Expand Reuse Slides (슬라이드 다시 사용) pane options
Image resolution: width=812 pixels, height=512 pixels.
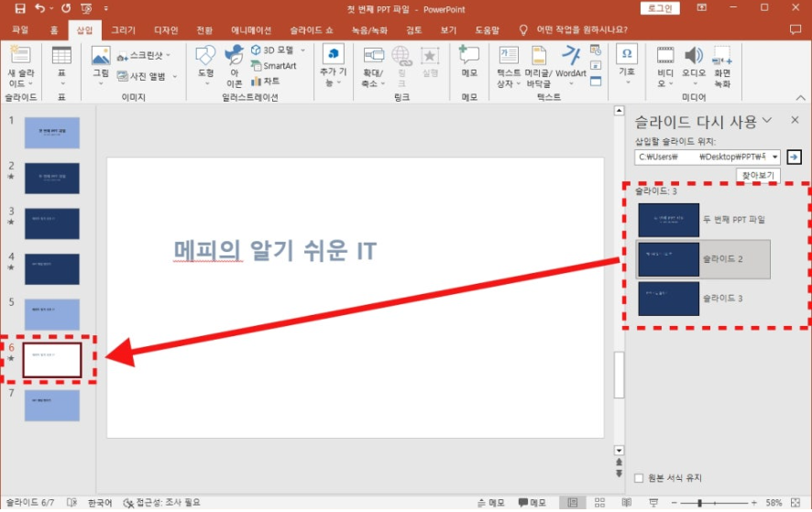[767, 121]
